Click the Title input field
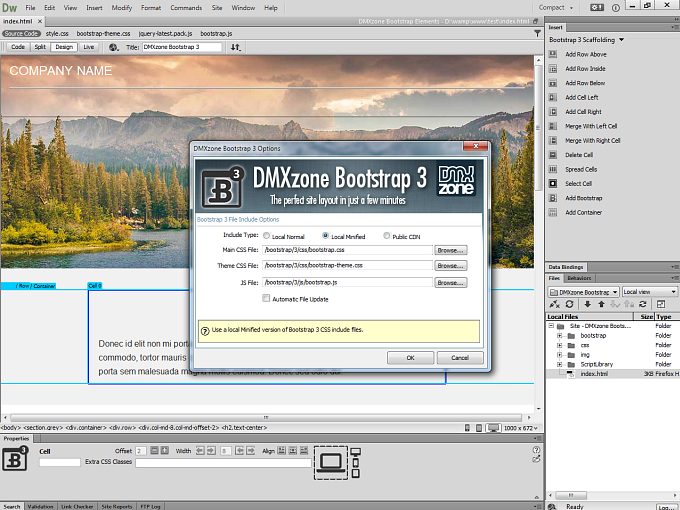The width and height of the screenshot is (680, 510). [182, 47]
